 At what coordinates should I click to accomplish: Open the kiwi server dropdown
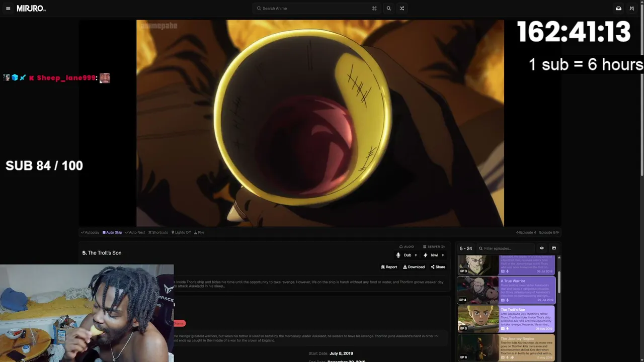pyautogui.click(x=437, y=255)
